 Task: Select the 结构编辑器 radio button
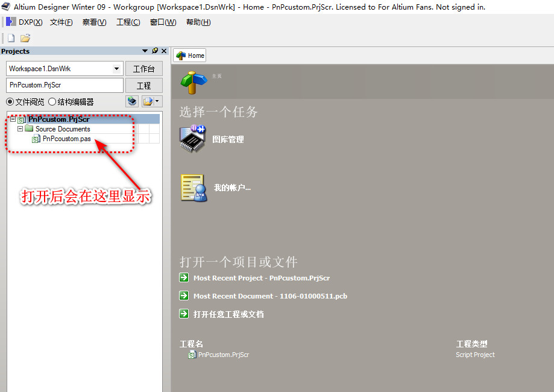point(52,102)
